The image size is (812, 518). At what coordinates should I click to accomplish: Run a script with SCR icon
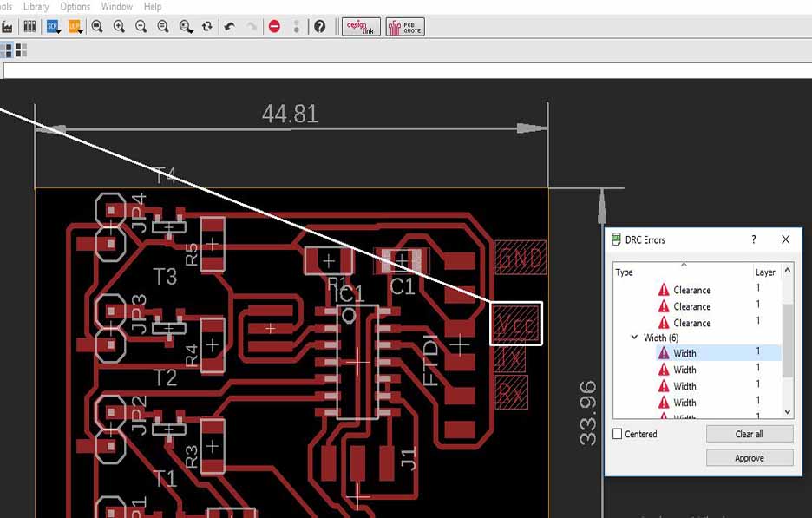[x=53, y=26]
